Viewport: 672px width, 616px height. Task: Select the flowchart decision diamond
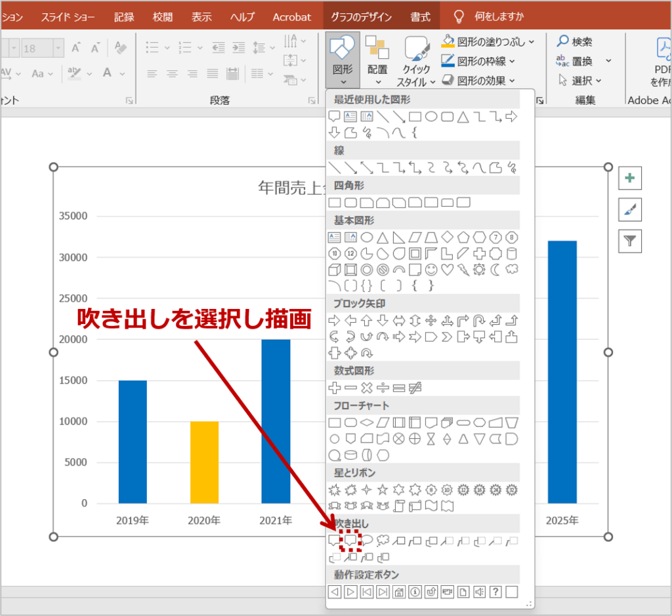click(367, 423)
